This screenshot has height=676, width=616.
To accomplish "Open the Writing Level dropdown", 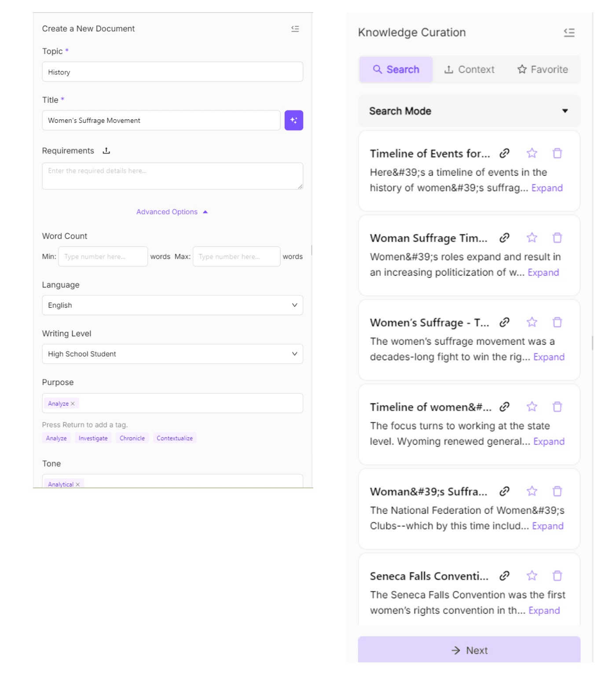I will point(172,354).
